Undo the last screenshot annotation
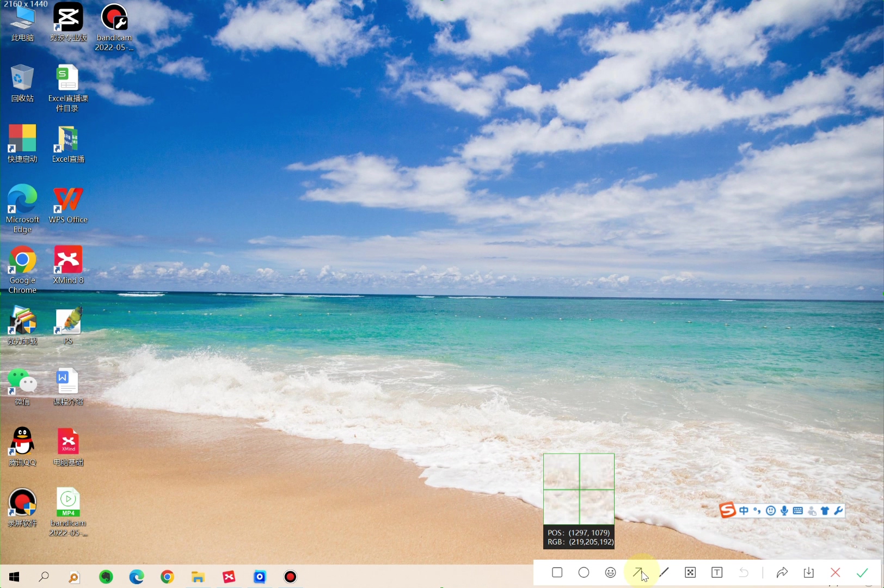The height and width of the screenshot is (588, 884). (744, 572)
